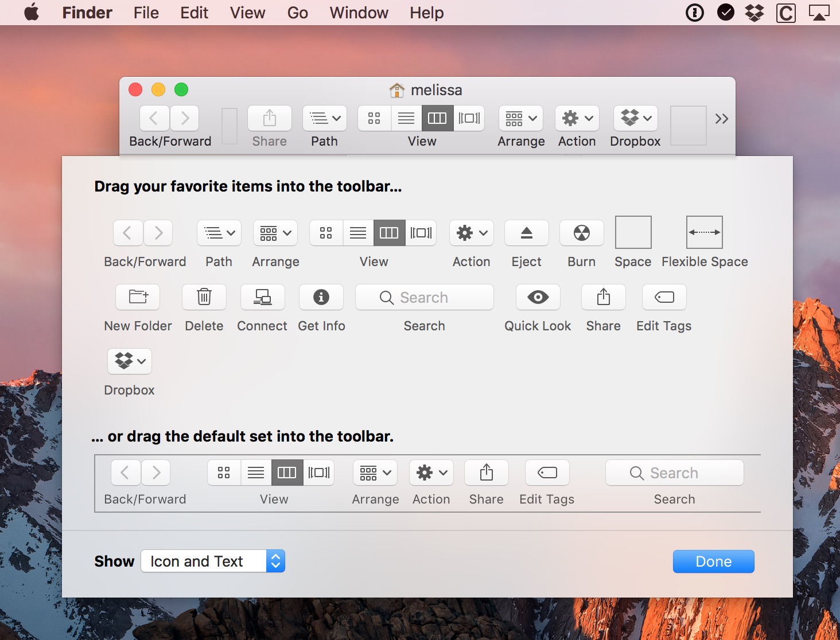This screenshot has width=840, height=640.
Task: Click Edit Tags icon in default set
Action: 547,473
